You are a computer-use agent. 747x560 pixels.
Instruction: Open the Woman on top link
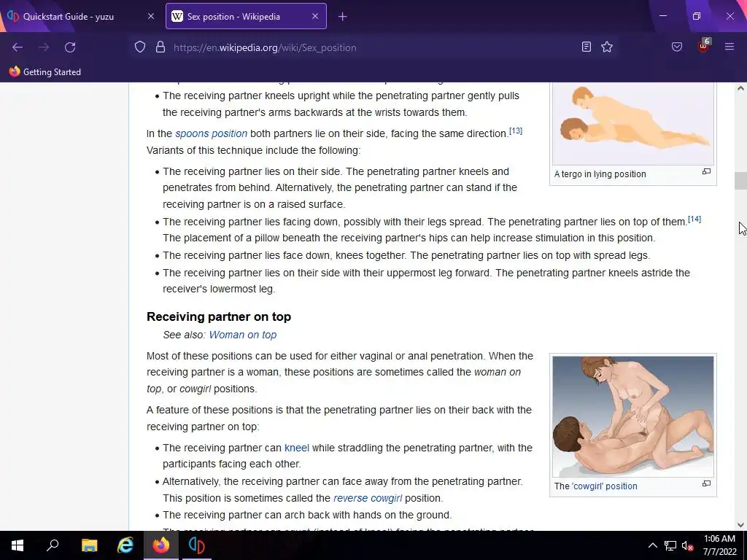pos(242,335)
